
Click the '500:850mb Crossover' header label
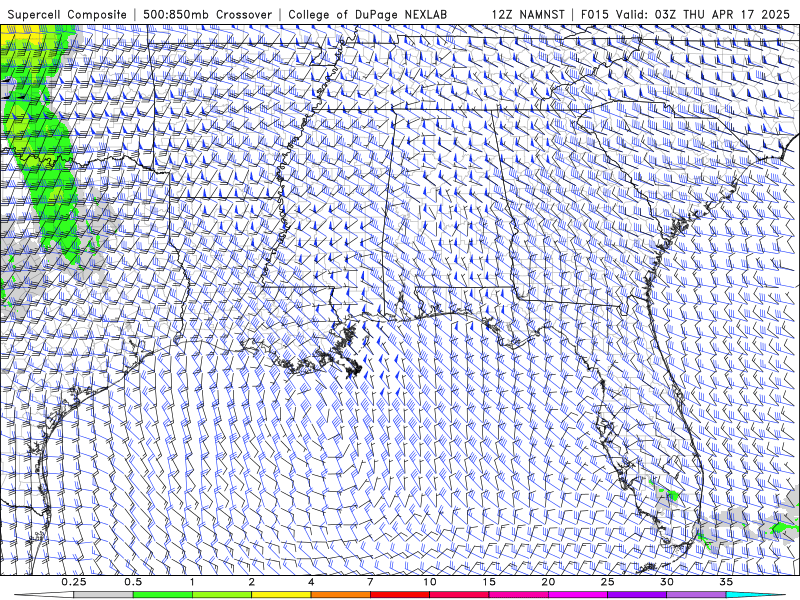pyautogui.click(x=208, y=14)
